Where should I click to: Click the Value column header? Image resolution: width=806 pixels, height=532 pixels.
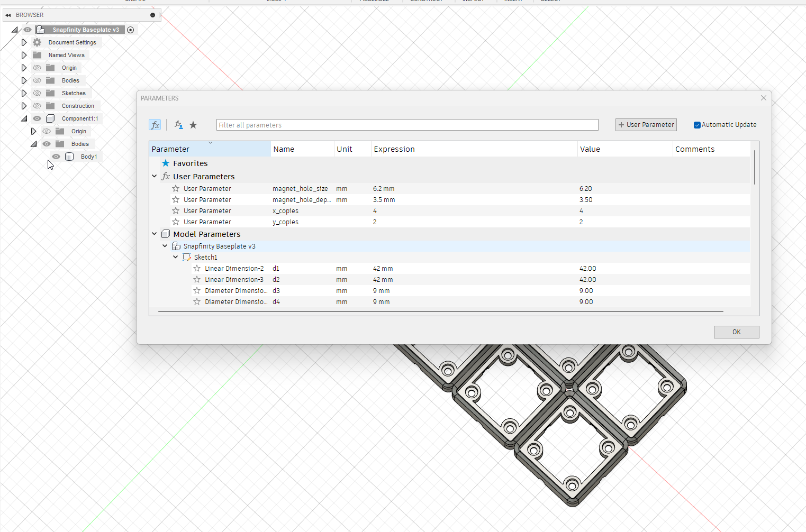pos(625,149)
